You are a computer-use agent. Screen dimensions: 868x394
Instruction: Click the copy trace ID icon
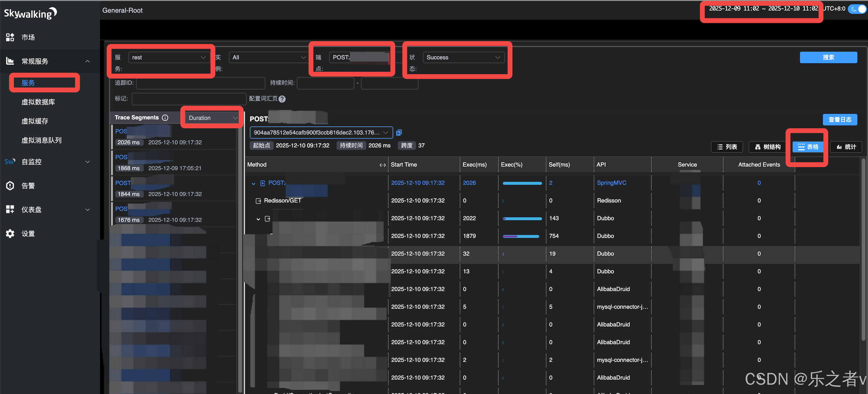pyautogui.click(x=399, y=132)
